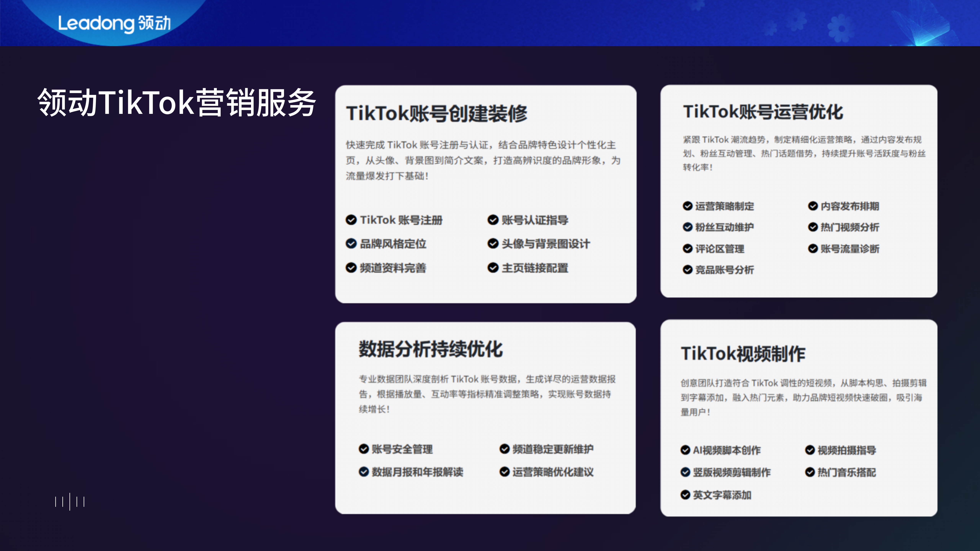980x551 pixels.
Task: Select the 账号认证指导 checkmark icon
Action: click(x=493, y=220)
